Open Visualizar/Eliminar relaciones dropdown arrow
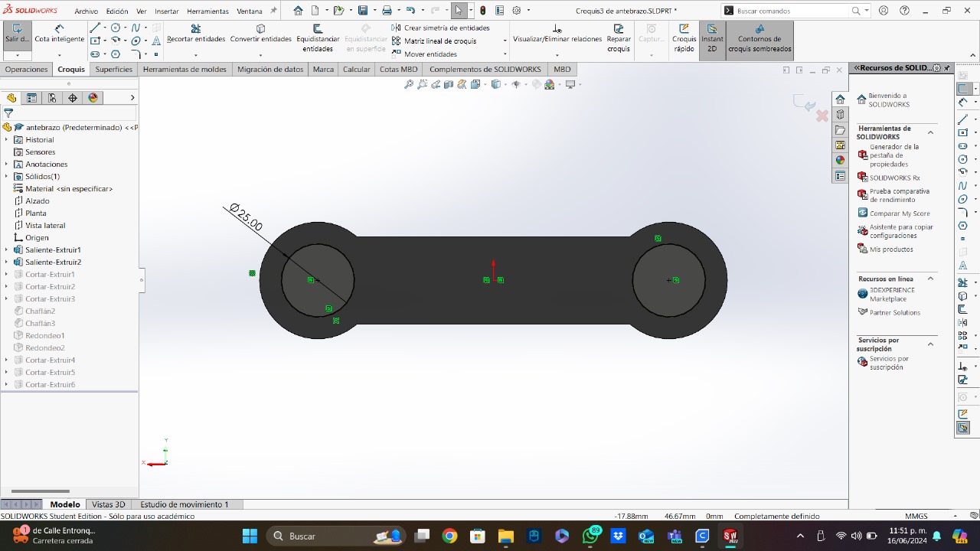The width and height of the screenshot is (980, 551). 557,55
